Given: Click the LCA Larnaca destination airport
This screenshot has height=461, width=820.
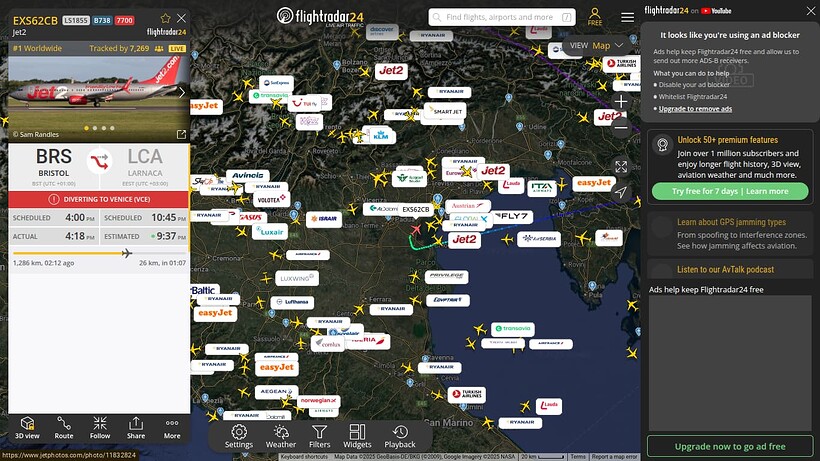Looking at the screenshot, I should 145,165.
